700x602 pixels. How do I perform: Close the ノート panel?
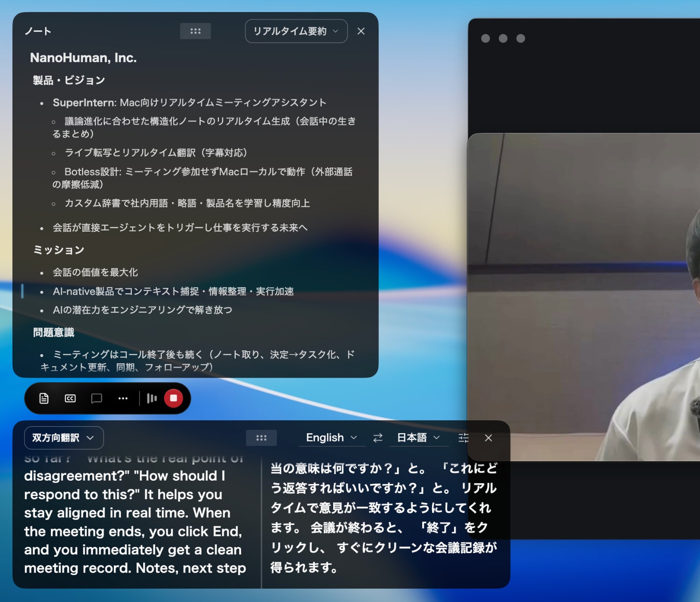[361, 31]
